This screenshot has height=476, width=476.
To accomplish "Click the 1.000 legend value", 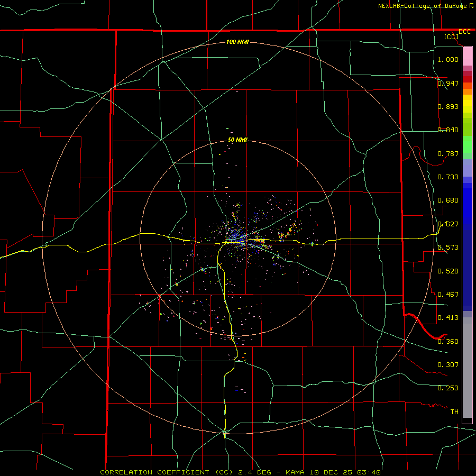I will 448,59.
